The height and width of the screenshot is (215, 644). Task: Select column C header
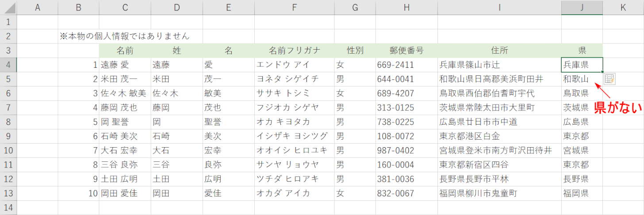point(125,8)
